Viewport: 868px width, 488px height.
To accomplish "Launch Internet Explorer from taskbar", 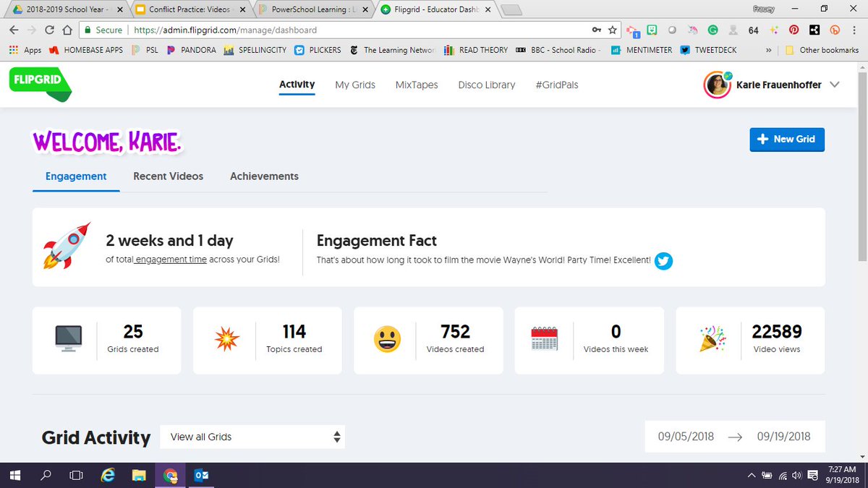I will click(x=109, y=475).
